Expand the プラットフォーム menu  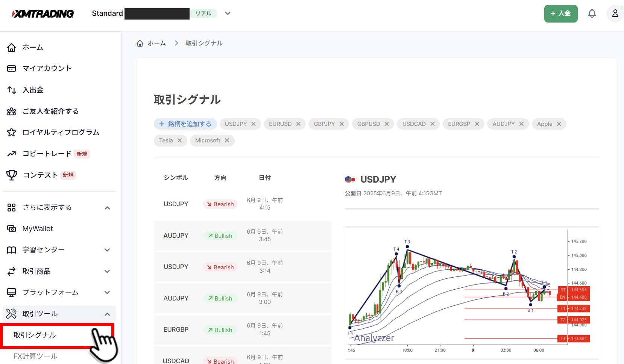[107, 293]
